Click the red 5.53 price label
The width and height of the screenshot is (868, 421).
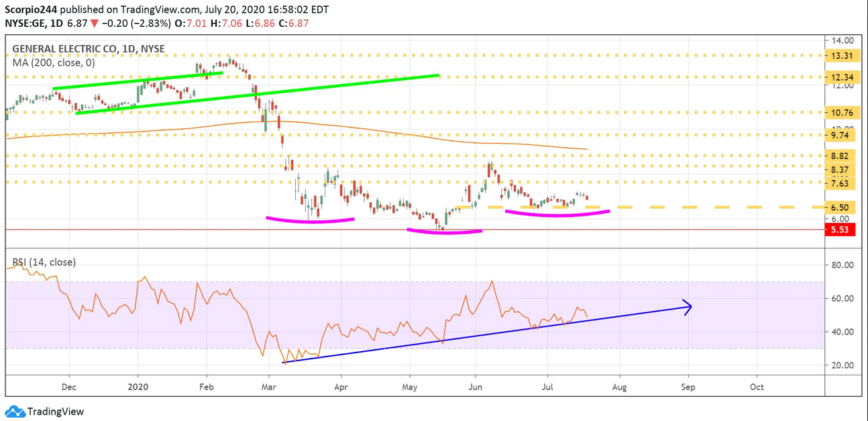pos(840,230)
